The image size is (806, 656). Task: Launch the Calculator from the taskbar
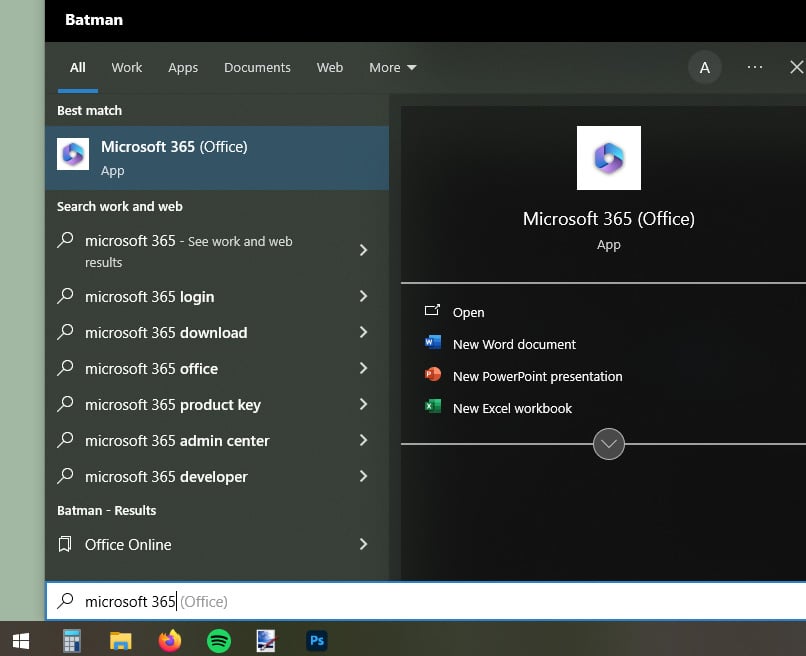click(71, 639)
